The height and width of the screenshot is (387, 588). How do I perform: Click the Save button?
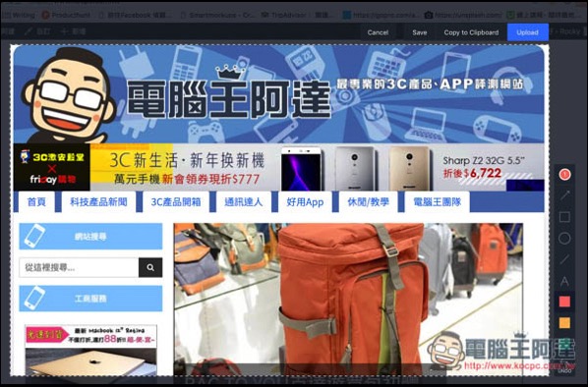[x=420, y=32]
